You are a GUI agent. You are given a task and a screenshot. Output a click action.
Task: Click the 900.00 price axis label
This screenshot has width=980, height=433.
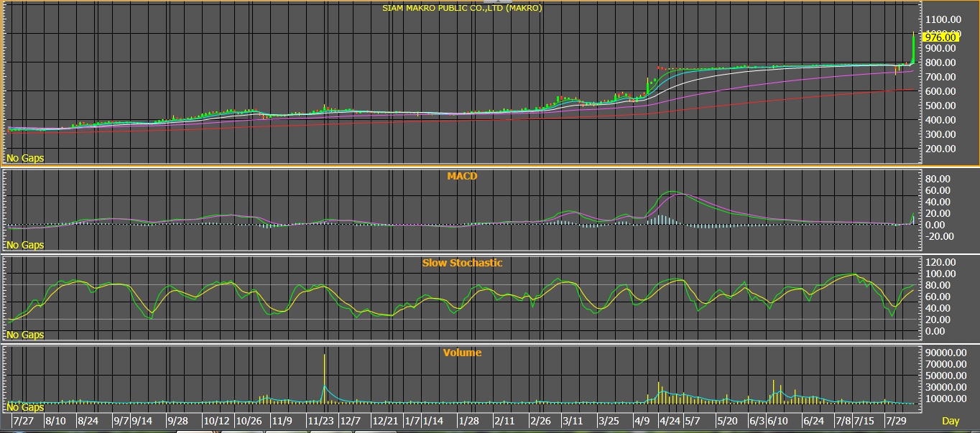click(x=942, y=48)
